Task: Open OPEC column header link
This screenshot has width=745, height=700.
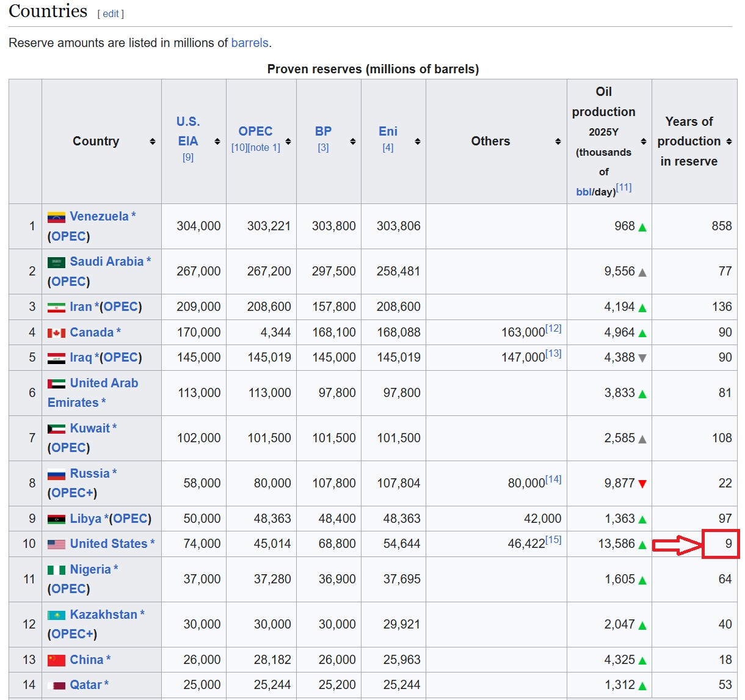Action: pos(255,131)
